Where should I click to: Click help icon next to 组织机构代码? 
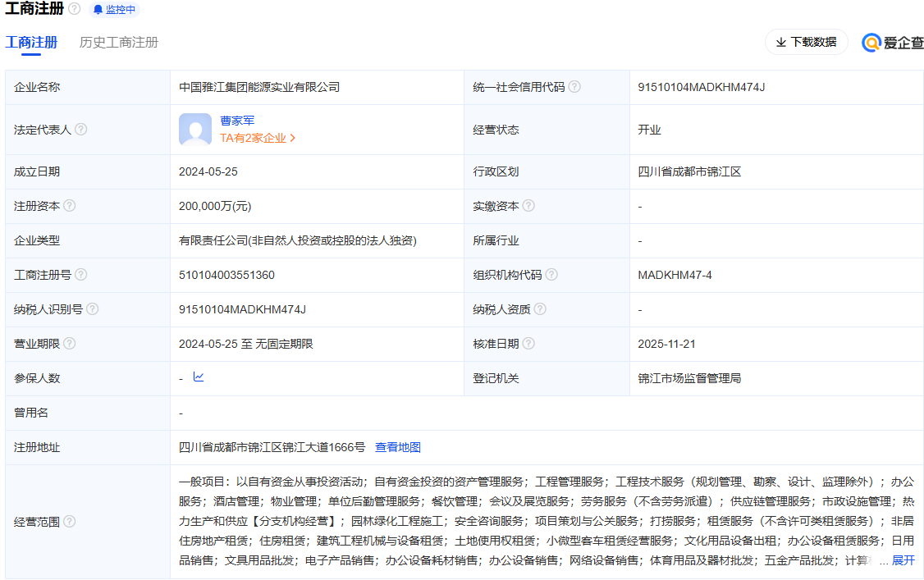551,275
